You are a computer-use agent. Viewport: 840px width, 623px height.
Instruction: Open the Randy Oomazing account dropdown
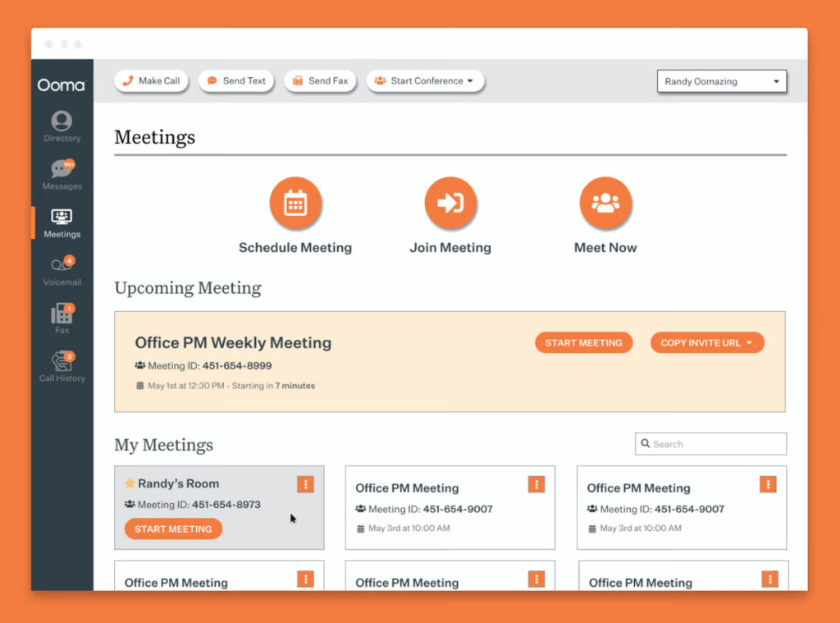click(721, 81)
